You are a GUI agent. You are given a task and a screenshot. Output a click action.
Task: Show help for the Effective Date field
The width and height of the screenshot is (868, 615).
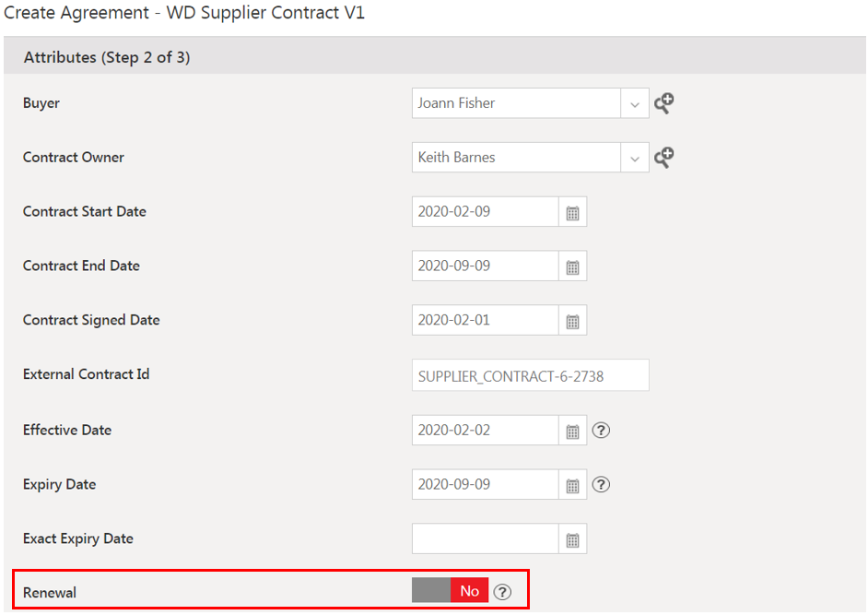[x=602, y=431]
